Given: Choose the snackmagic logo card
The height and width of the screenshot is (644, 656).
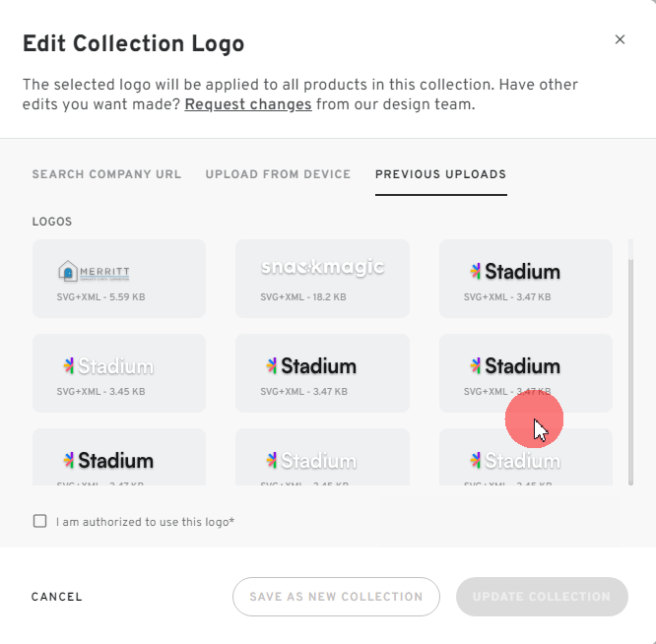Looking at the screenshot, I should (322, 279).
